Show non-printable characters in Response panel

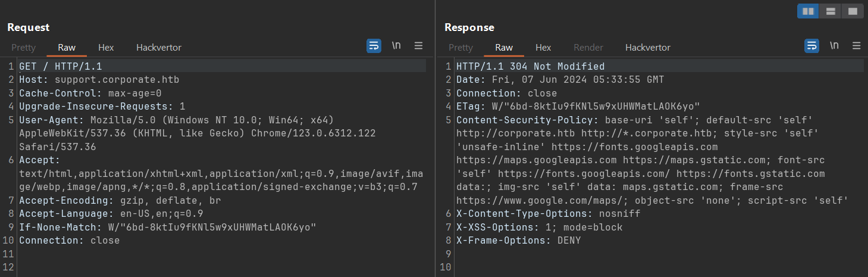834,46
